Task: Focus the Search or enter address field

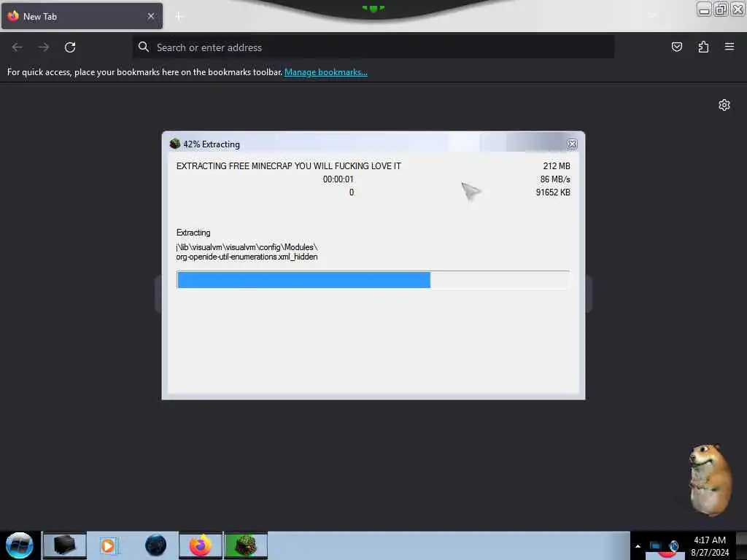Action: [x=373, y=47]
